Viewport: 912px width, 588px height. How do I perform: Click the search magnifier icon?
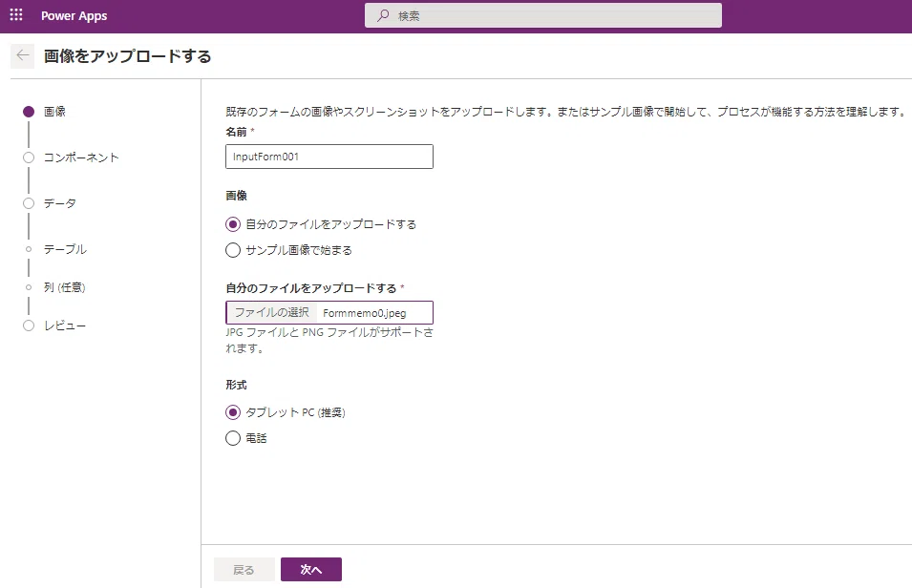click(x=383, y=15)
